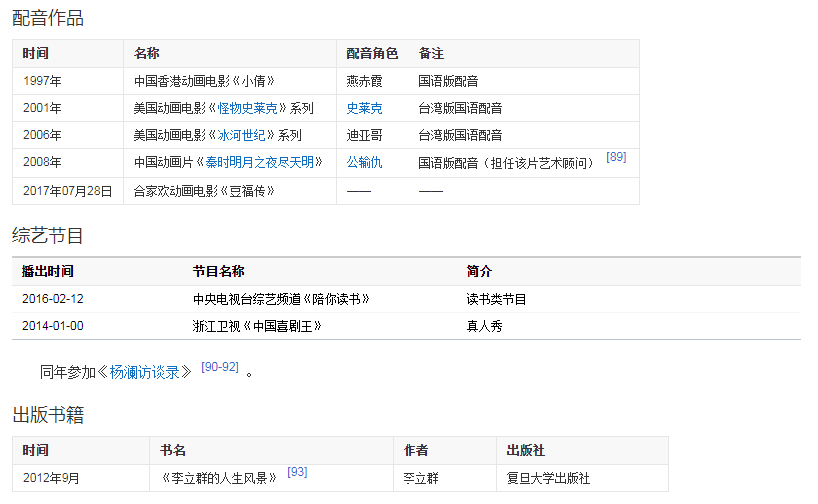Click the 2017年07月28日 date cell
Viewport: 818px width, 504px height.
[68, 190]
